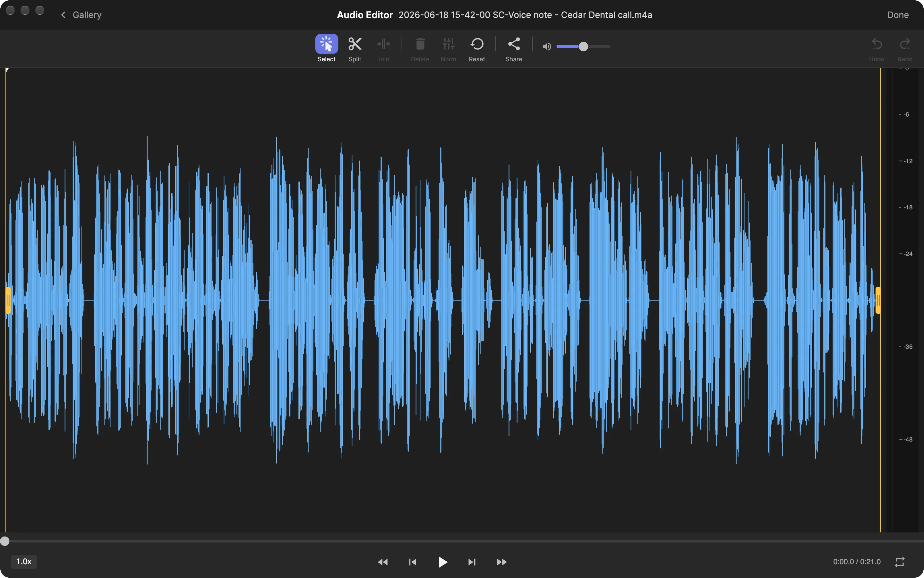
Task: Open the 1.0x playback speed selector
Action: 24,562
